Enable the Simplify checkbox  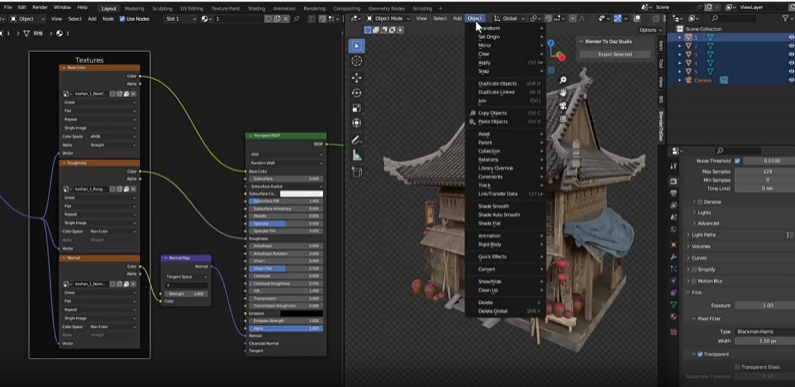694,269
